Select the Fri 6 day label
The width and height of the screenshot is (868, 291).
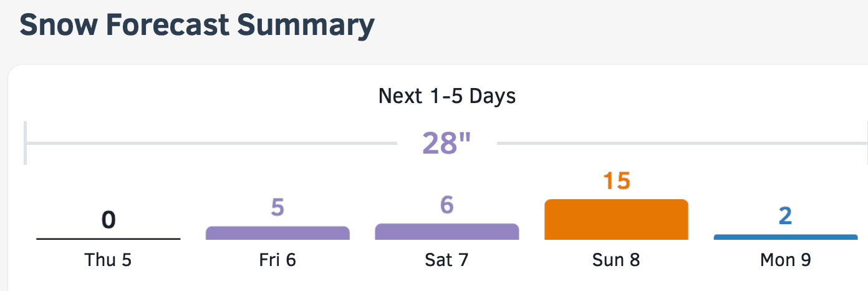277,260
